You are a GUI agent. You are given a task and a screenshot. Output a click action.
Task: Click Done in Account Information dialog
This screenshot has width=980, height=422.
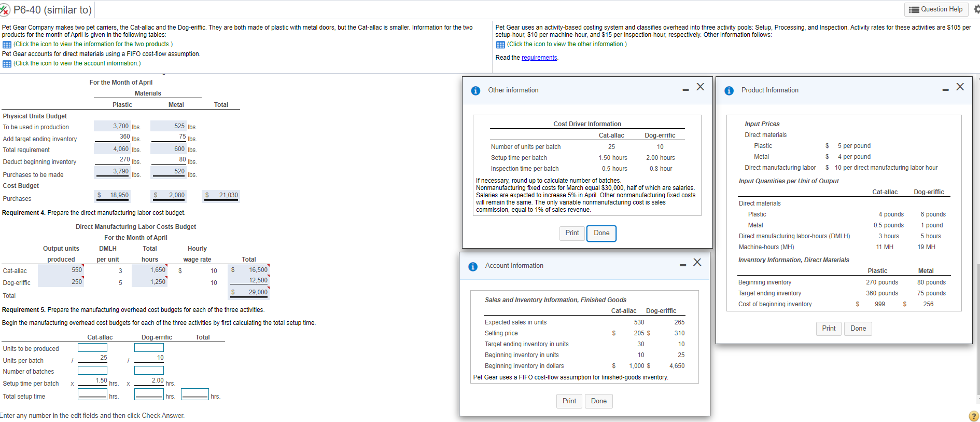(598, 401)
